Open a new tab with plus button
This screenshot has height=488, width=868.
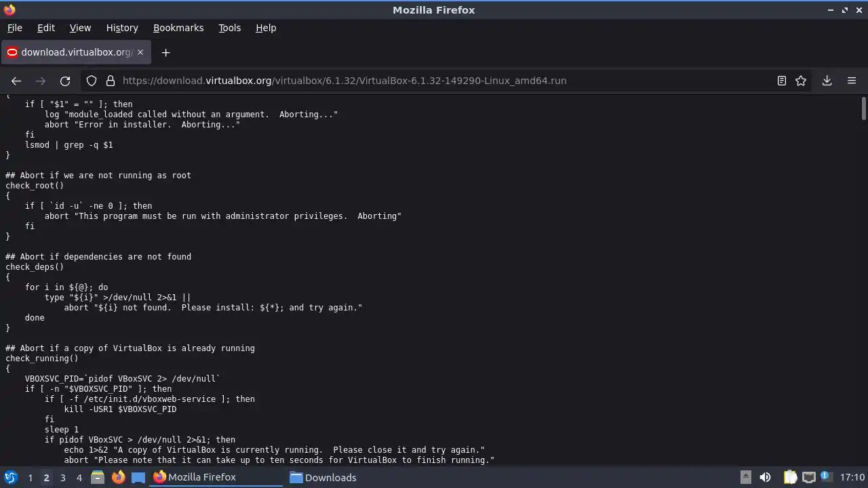(x=165, y=52)
